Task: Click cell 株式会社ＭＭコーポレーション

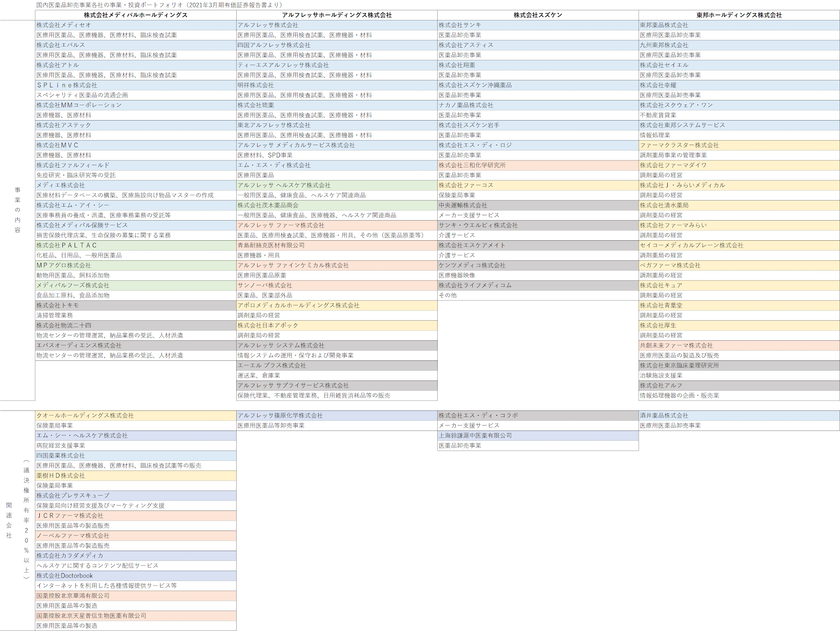Action: point(136,105)
